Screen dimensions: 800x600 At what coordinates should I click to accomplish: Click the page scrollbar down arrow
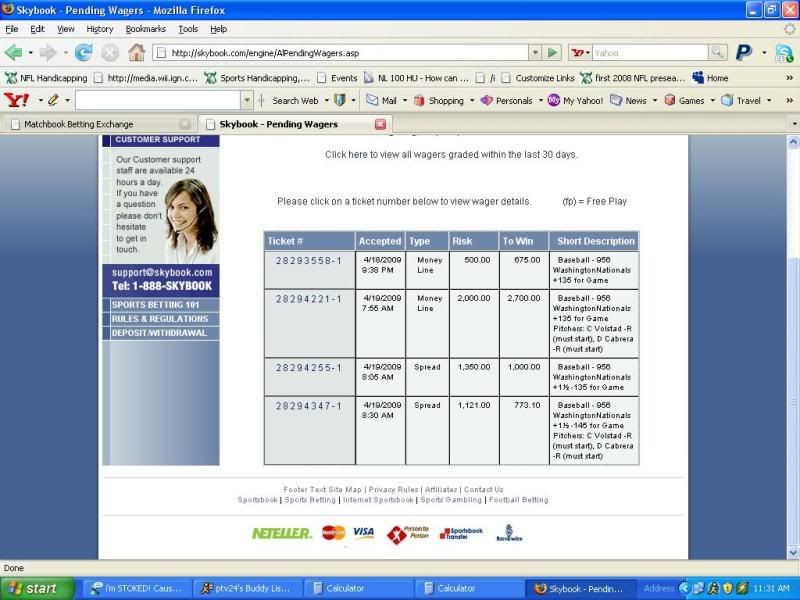point(793,553)
